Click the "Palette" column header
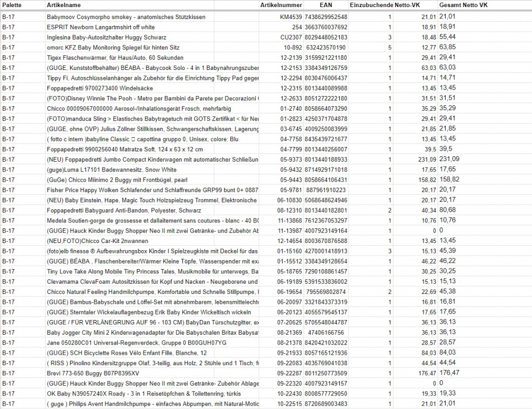532x409 pixels. click(12, 5)
